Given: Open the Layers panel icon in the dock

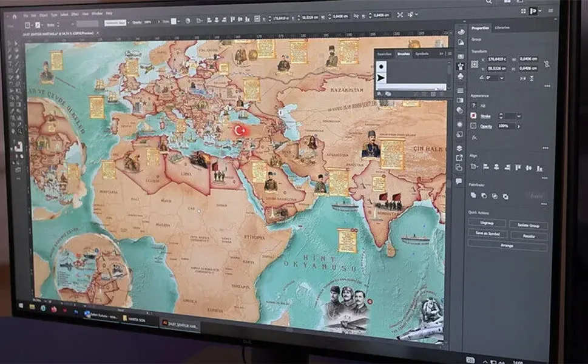Looking at the screenshot, I should pyautogui.click(x=459, y=148).
